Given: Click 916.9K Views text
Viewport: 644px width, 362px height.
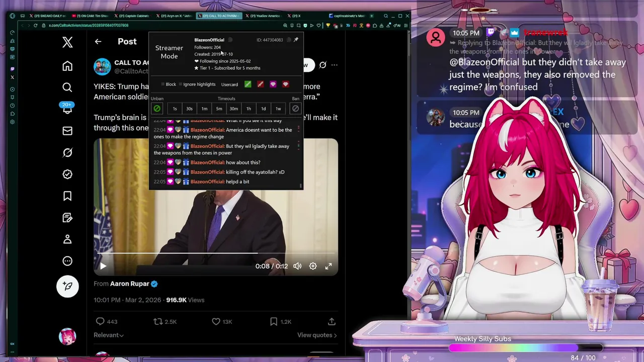Looking at the screenshot, I should pos(185,300).
